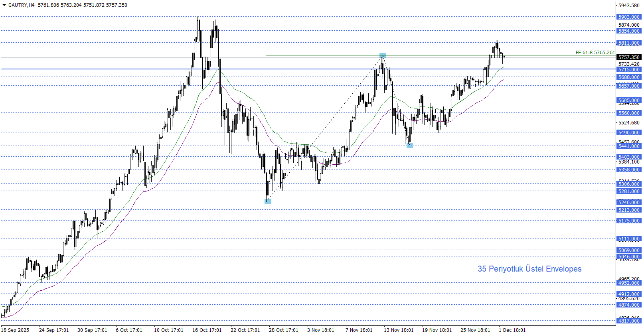The height and width of the screenshot is (335, 644).
Task: Click the 18 Sep 2025 date on time axis
Action: 15,330
